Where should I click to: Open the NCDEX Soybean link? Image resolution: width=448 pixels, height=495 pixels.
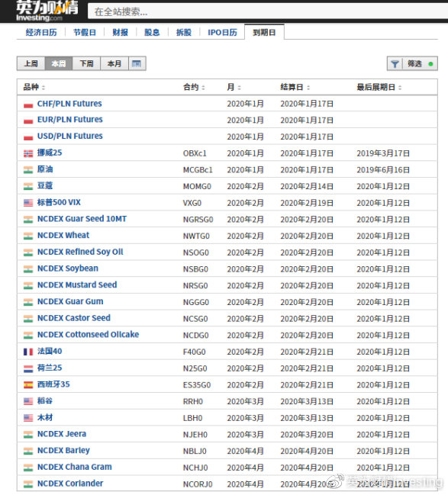point(68,268)
